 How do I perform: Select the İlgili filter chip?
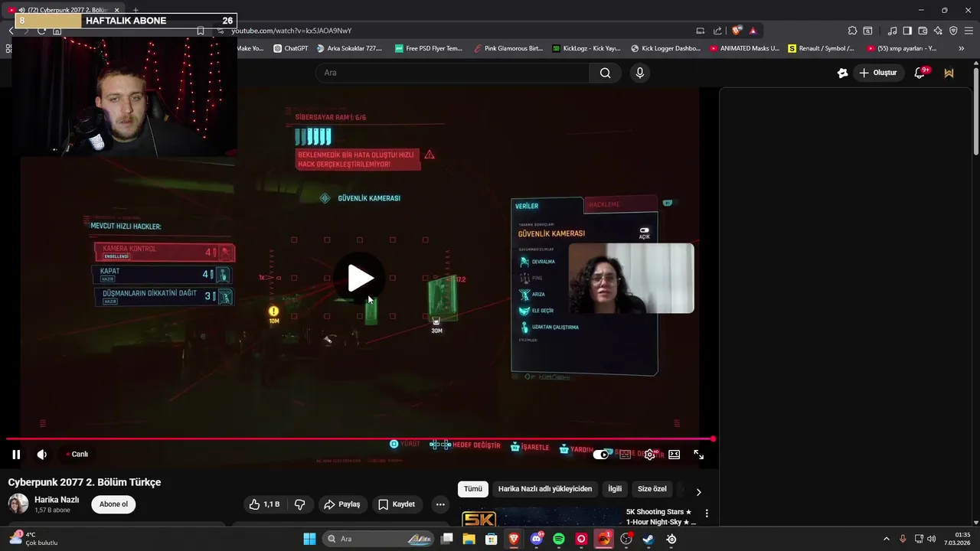[x=615, y=489]
